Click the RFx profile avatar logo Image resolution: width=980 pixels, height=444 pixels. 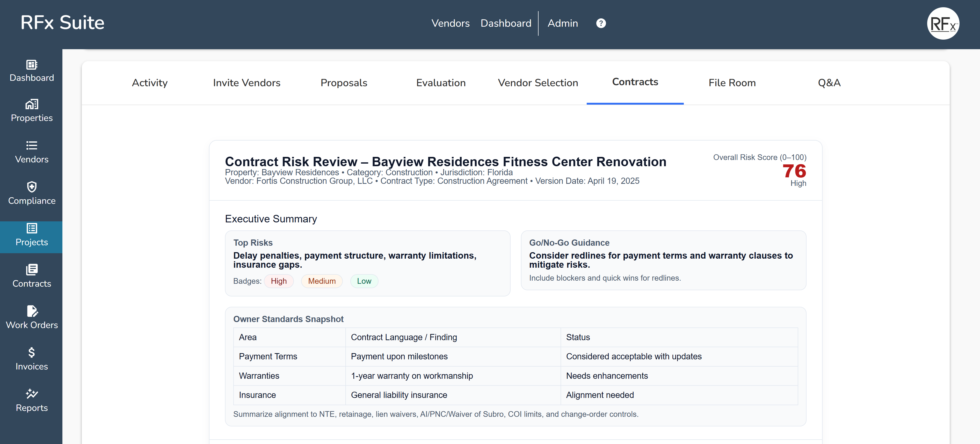[943, 24]
